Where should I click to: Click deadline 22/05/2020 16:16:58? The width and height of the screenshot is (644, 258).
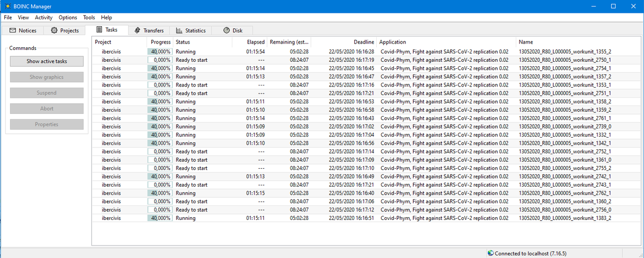[x=351, y=110]
